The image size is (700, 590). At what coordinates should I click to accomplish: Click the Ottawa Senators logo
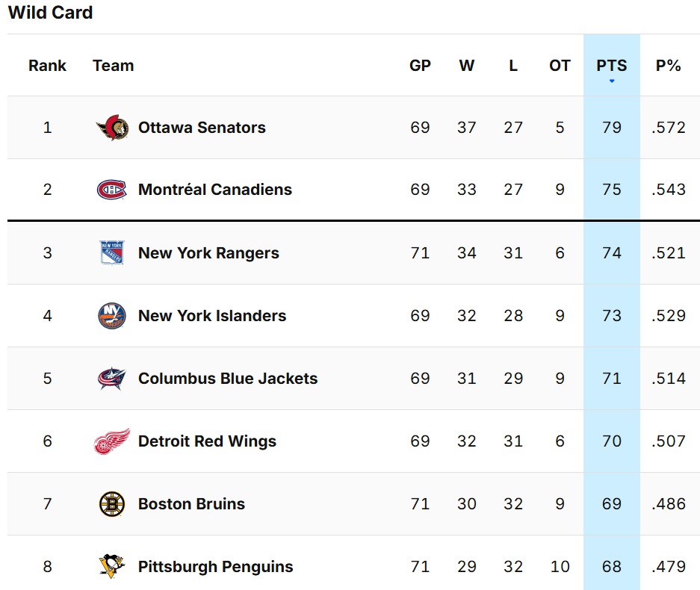pos(113,128)
